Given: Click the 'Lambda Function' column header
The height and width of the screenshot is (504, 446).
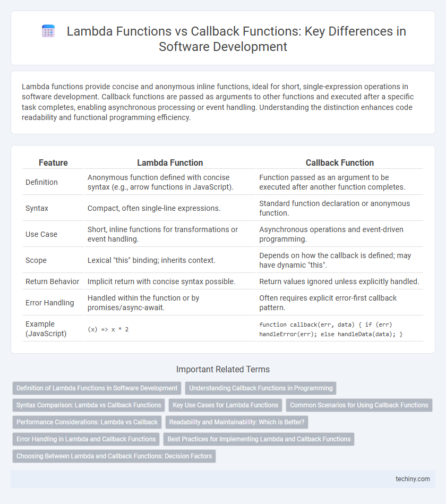Looking at the screenshot, I should tap(170, 163).
